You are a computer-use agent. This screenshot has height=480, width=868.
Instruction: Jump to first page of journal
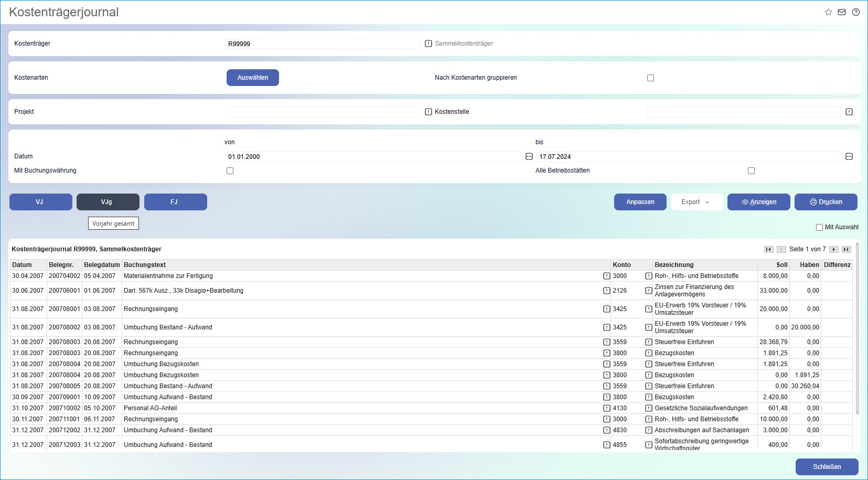tap(768, 250)
